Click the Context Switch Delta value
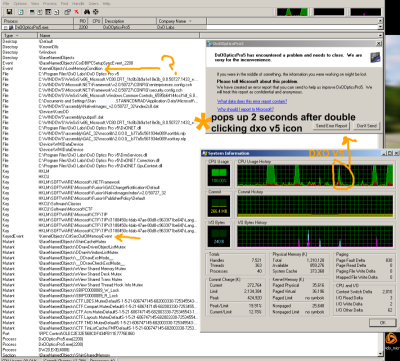This screenshot has width=400, height=361. [x=388, y=292]
